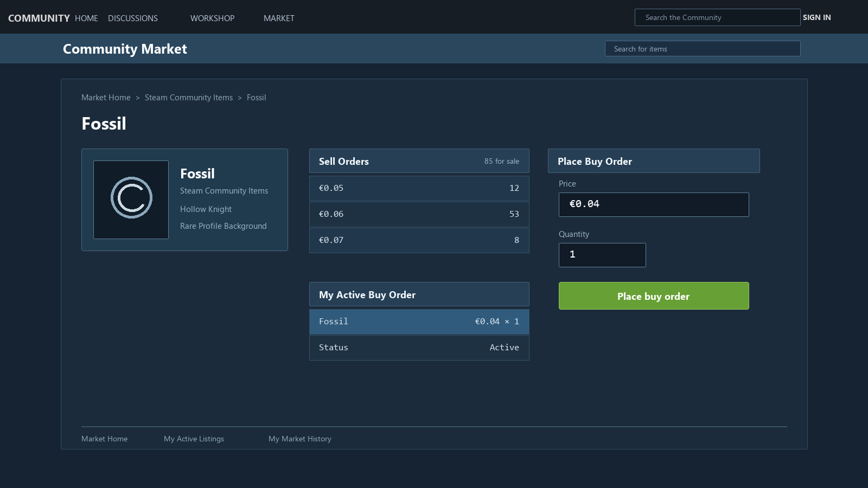Select the €0.06 sell order row
The width and height of the screenshot is (868, 488).
(x=419, y=214)
